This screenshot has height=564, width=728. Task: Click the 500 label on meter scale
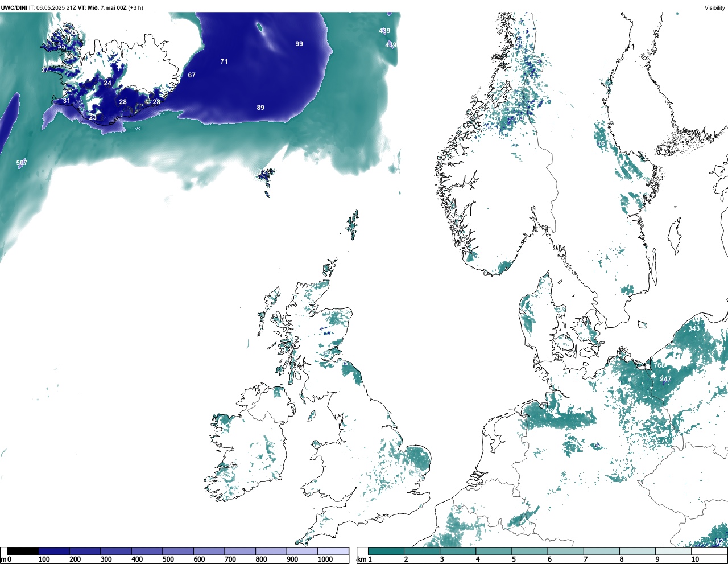point(168,559)
